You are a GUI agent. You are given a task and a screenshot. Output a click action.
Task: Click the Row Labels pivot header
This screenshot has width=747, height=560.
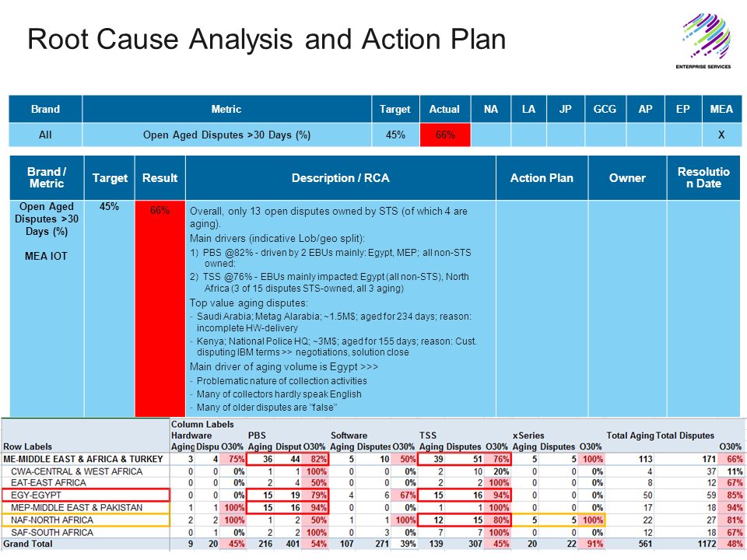28,446
